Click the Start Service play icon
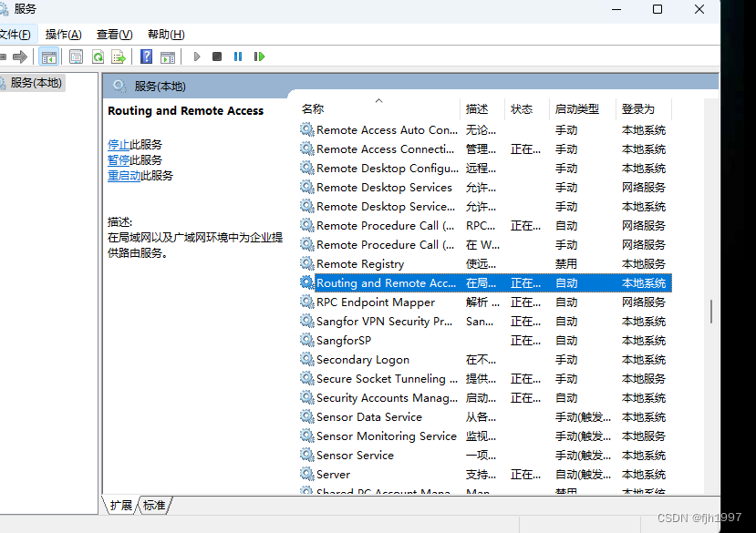Image resolution: width=756 pixels, height=533 pixels. 197,56
